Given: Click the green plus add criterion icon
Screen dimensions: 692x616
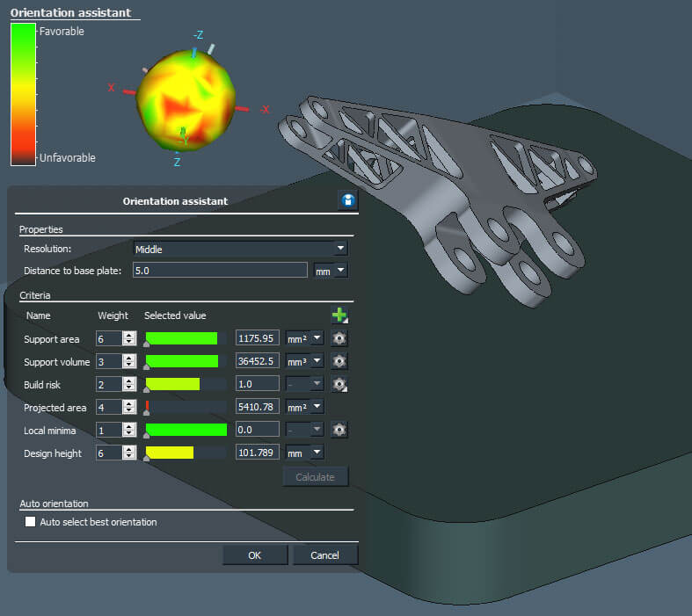Looking at the screenshot, I should [339, 315].
